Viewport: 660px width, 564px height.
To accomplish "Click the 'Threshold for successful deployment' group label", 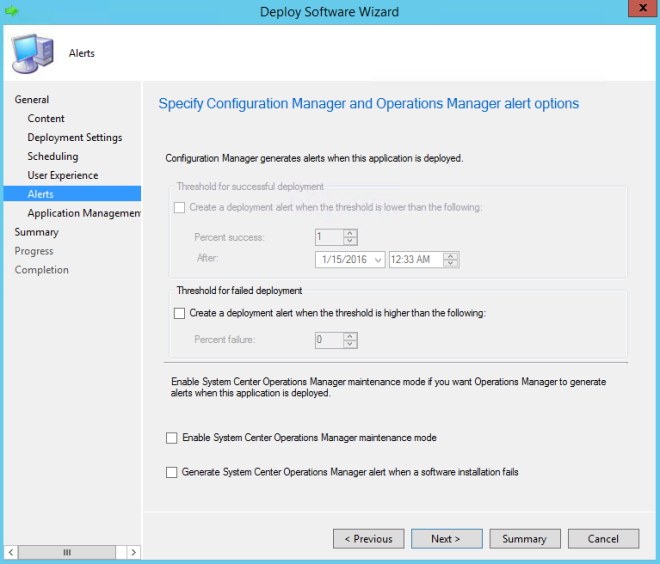I will click(x=250, y=186).
